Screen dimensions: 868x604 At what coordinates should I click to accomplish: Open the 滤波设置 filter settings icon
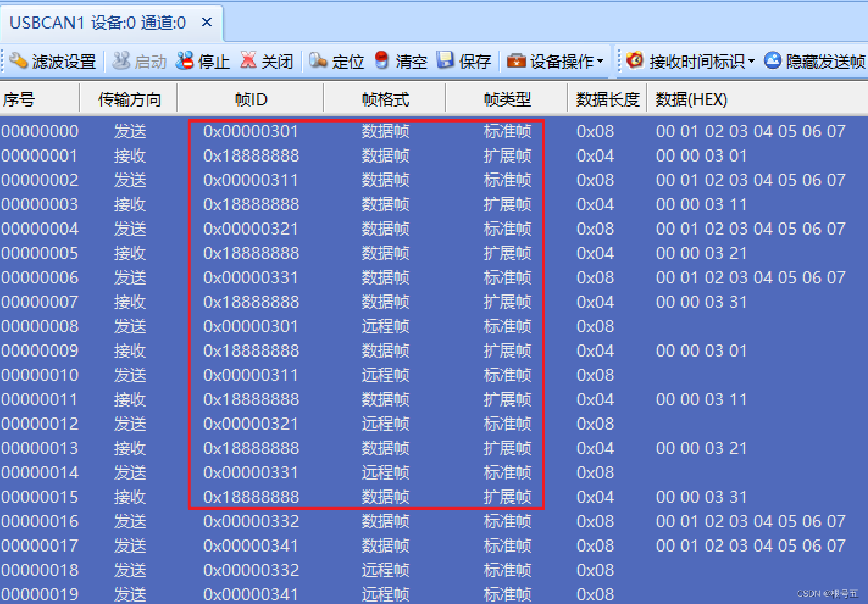[x=18, y=60]
